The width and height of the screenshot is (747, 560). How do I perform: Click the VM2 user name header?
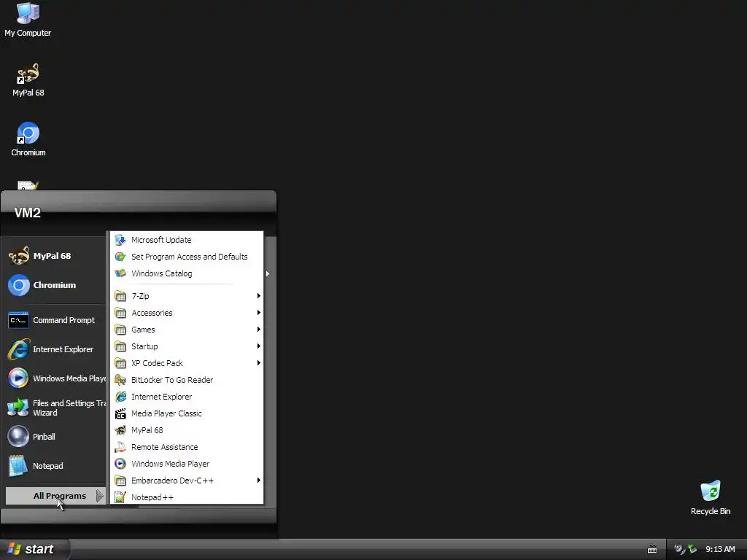point(27,213)
